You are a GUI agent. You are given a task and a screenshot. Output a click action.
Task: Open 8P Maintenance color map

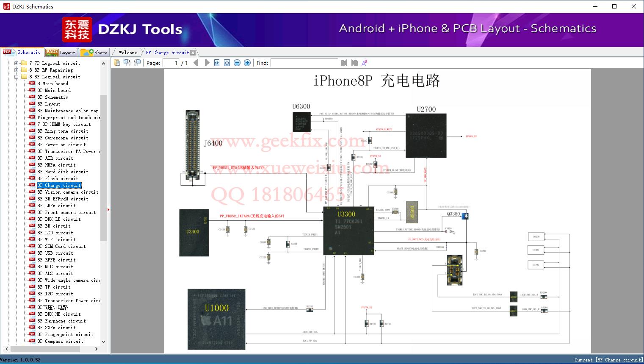68,111
